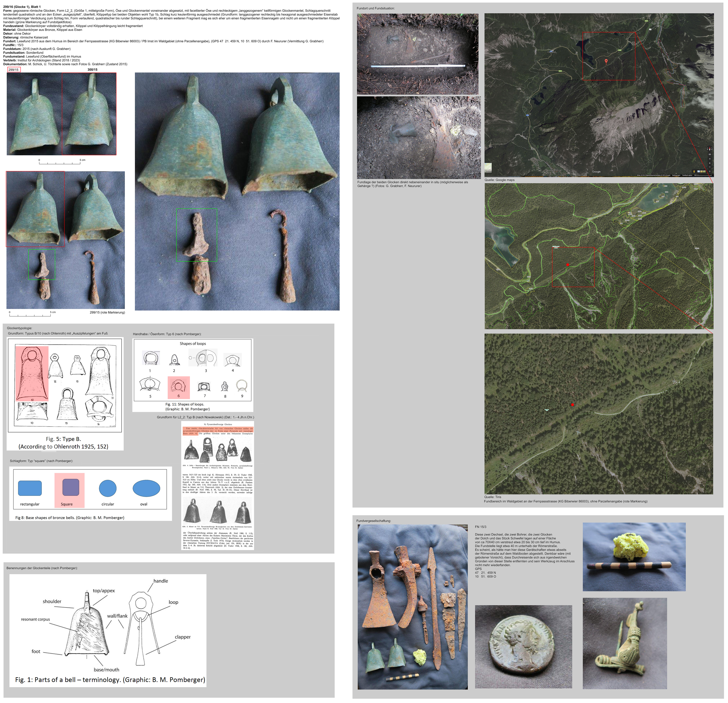Select the blue oval base shape

pos(146,488)
